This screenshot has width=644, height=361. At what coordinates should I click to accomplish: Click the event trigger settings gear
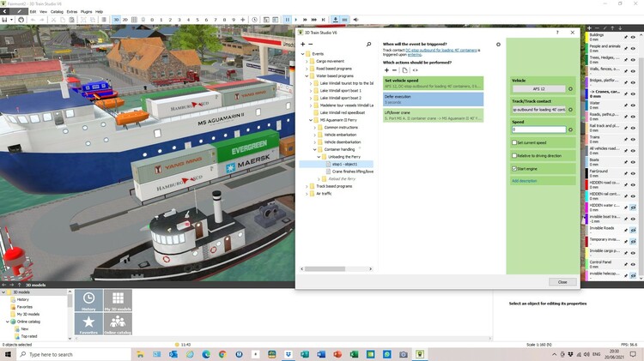(x=498, y=44)
